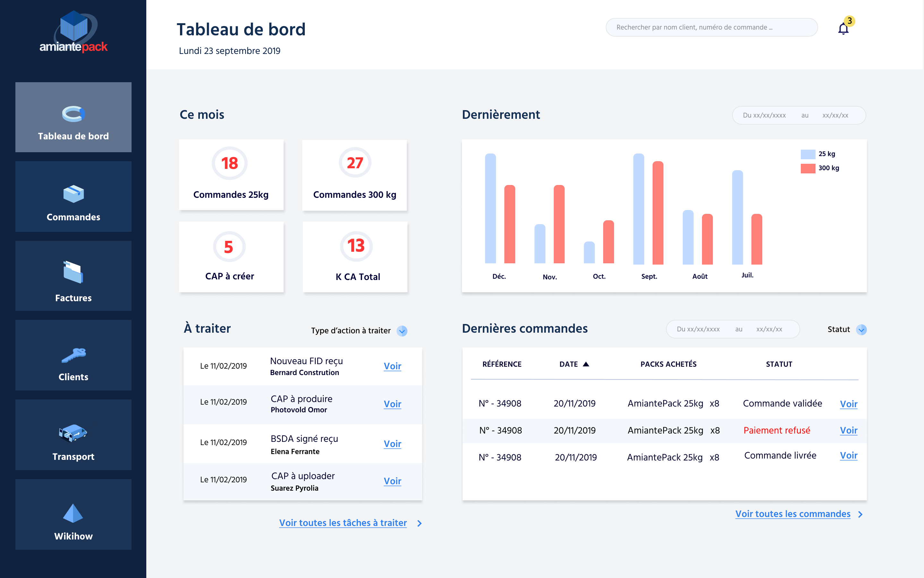
Task: Click the arrow after Voir toutes les commandes
Action: 860,514
